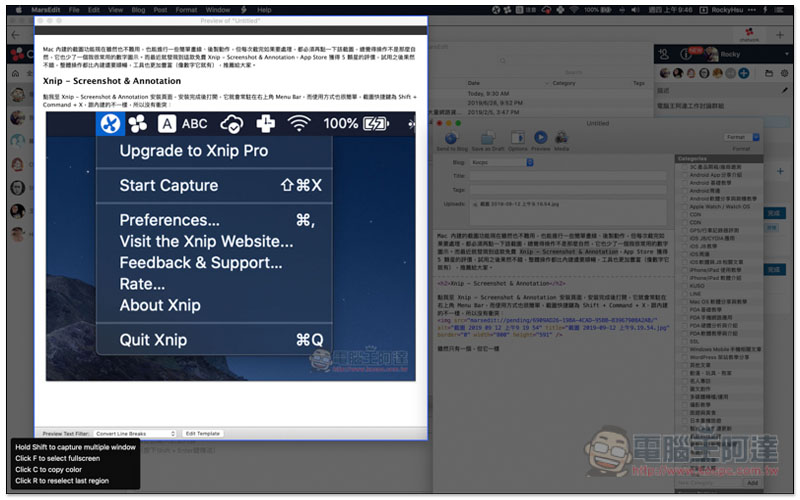Sort posts by the Date column header

coord(473,83)
